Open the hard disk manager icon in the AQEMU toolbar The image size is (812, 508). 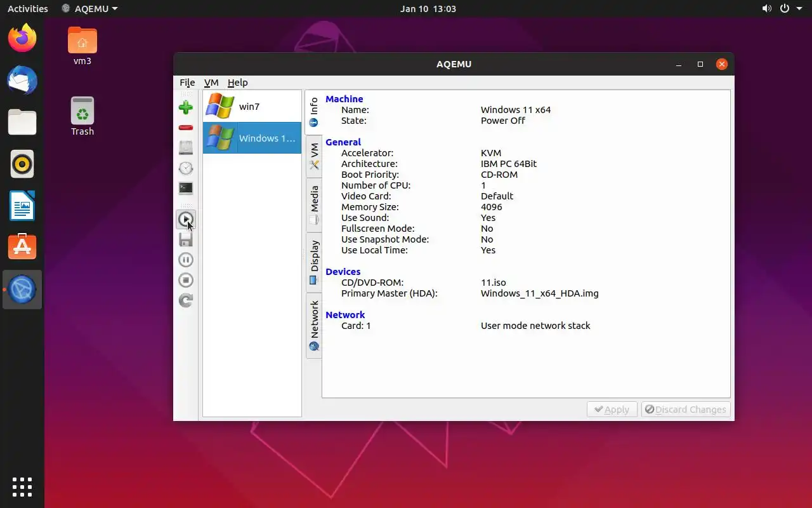[x=186, y=147]
